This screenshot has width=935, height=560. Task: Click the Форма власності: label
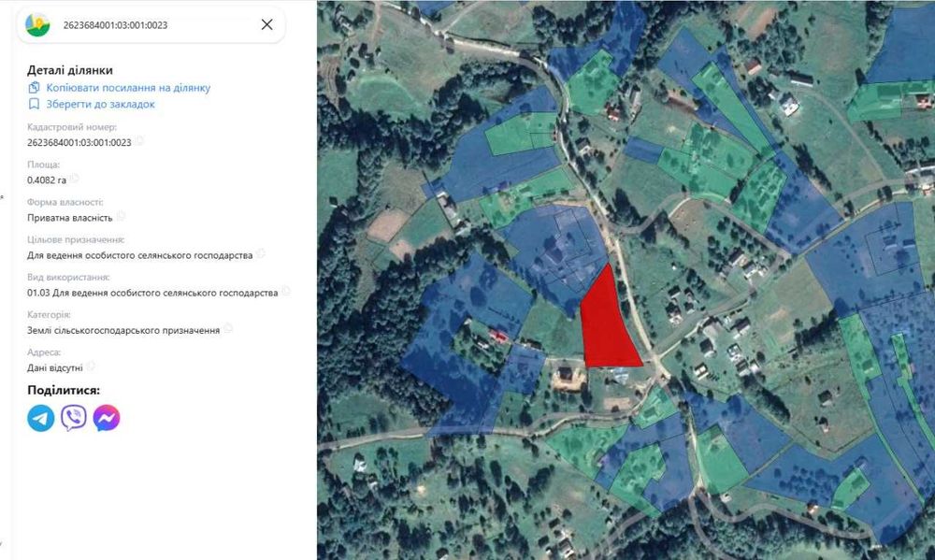65,202
